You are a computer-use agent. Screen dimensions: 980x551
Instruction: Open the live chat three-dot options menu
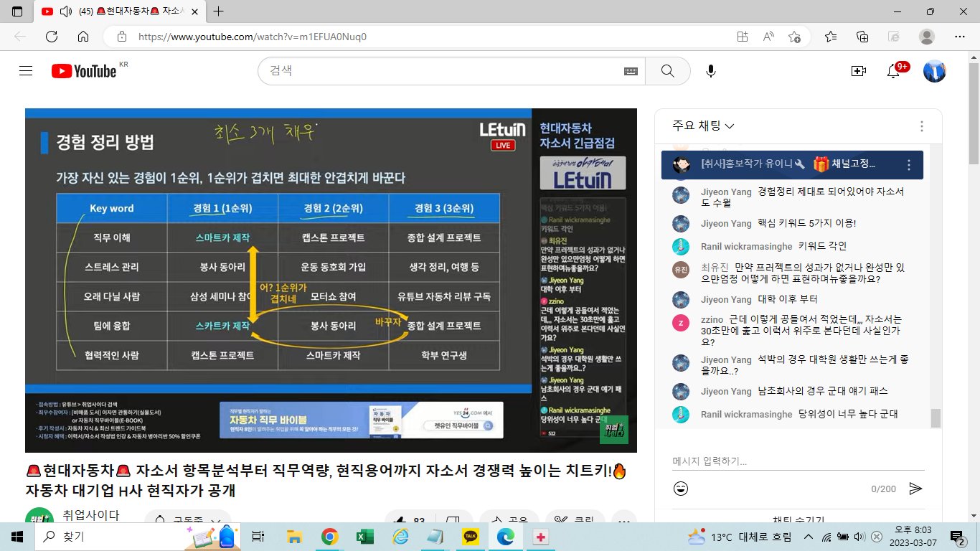922,126
